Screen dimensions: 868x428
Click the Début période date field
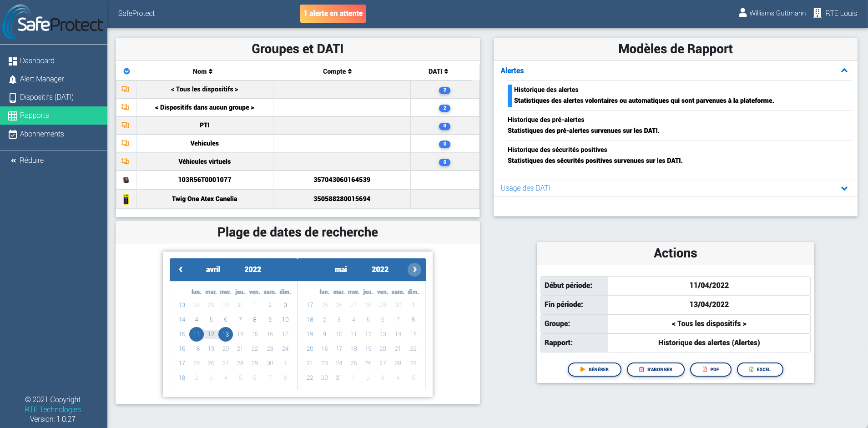tap(709, 285)
